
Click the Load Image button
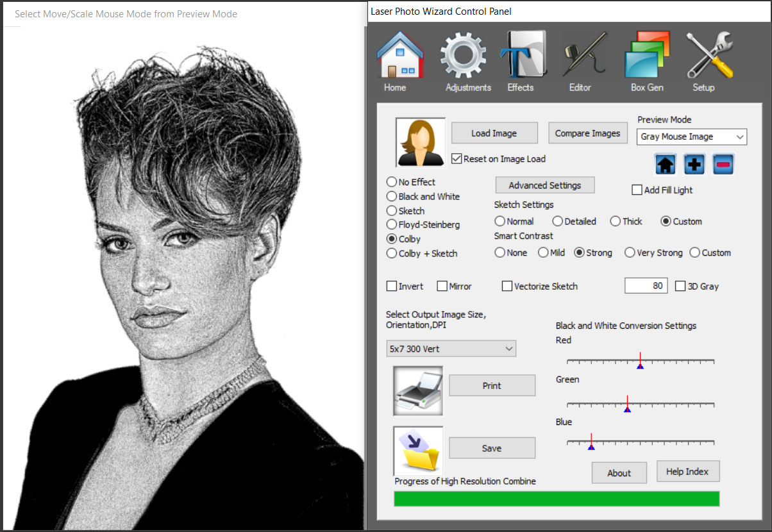494,133
